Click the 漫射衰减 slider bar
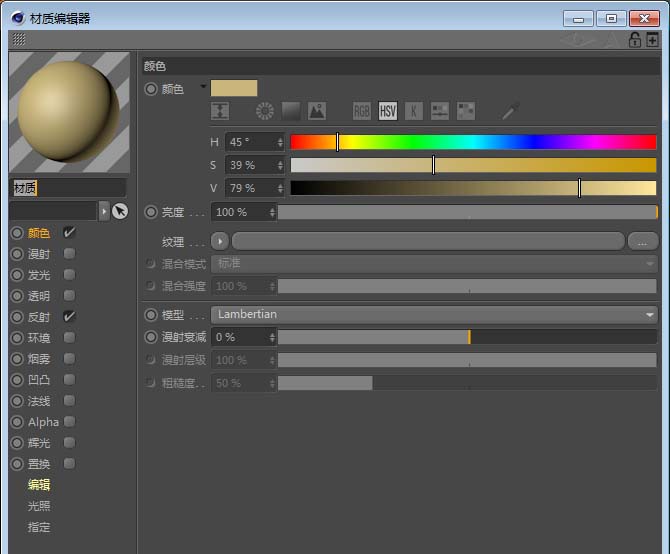This screenshot has height=554, width=670. (467, 337)
